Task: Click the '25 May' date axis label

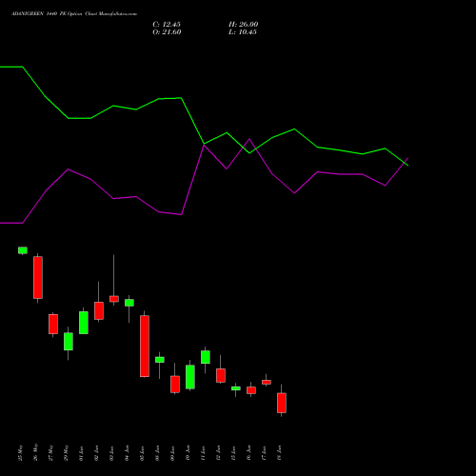Action: (x=21, y=453)
